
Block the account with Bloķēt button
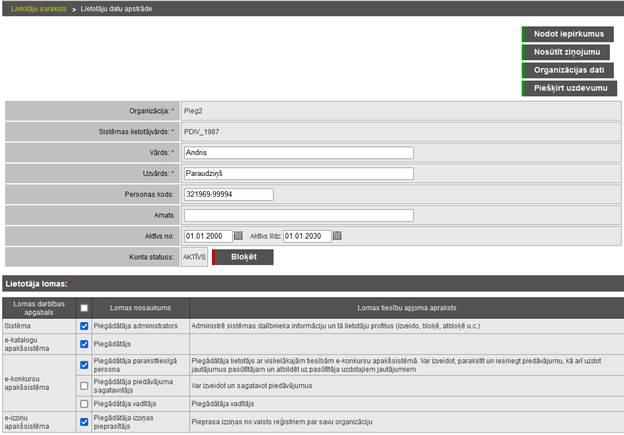pyautogui.click(x=243, y=257)
